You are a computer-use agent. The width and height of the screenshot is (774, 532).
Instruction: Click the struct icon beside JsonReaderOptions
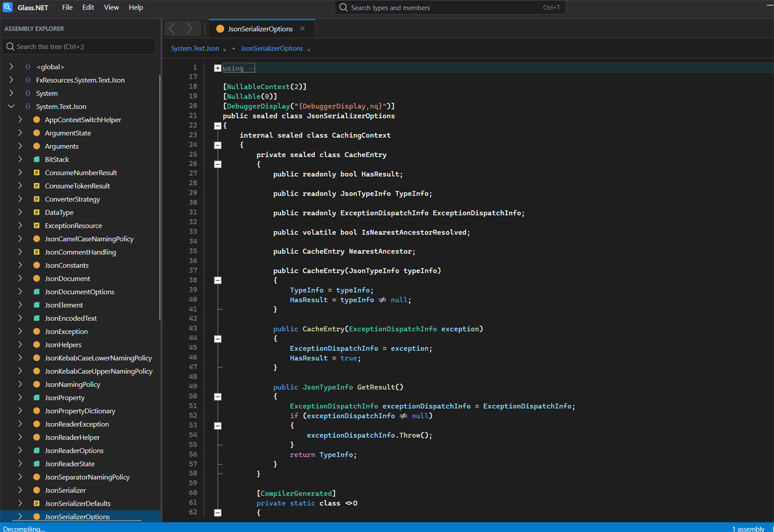(37, 451)
